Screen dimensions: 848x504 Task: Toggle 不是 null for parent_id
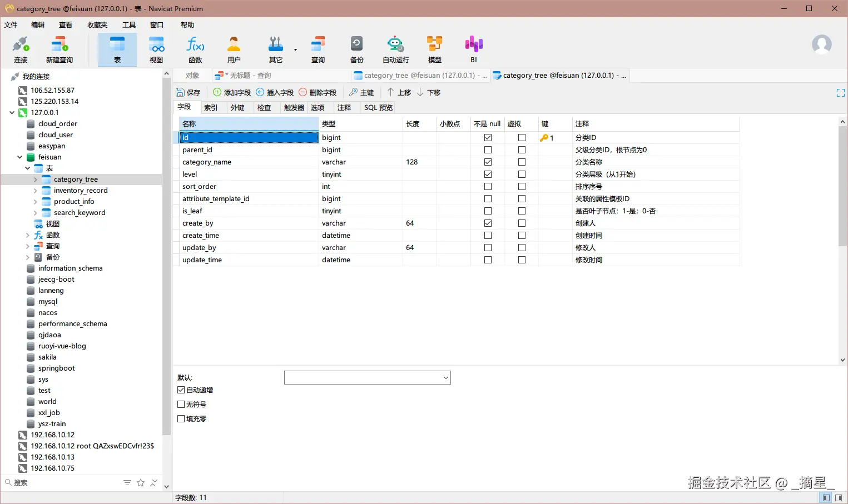[x=488, y=150]
